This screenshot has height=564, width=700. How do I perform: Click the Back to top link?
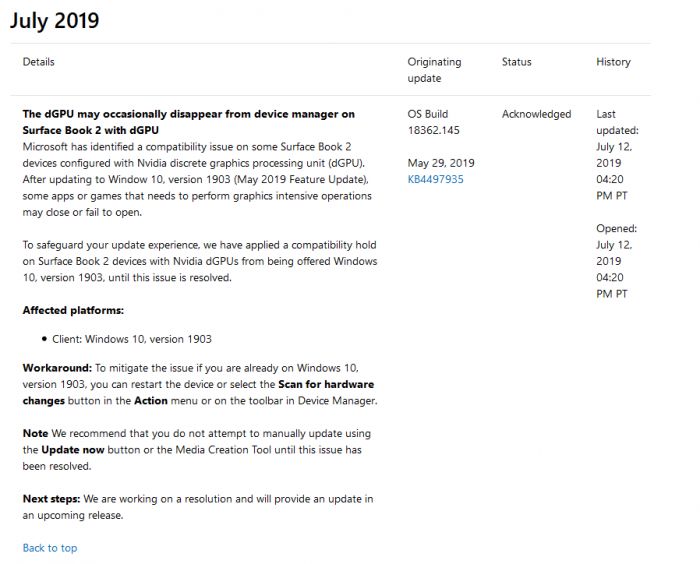[x=50, y=548]
